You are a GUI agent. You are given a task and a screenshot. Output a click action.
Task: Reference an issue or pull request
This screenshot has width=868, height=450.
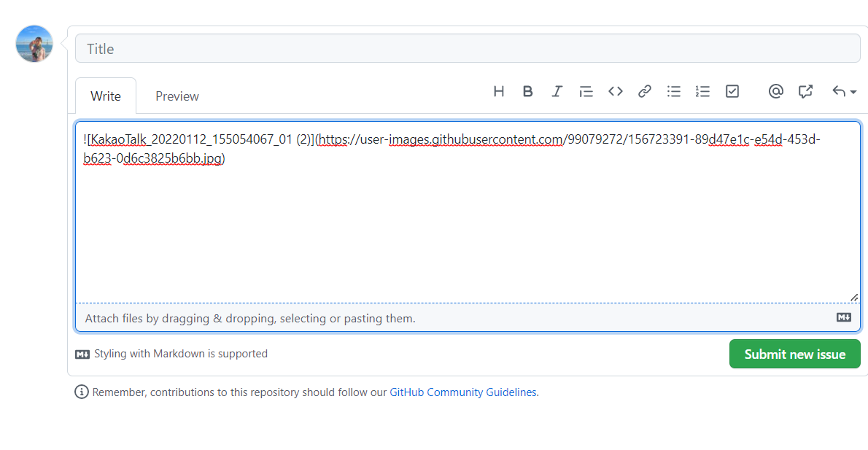pos(805,91)
